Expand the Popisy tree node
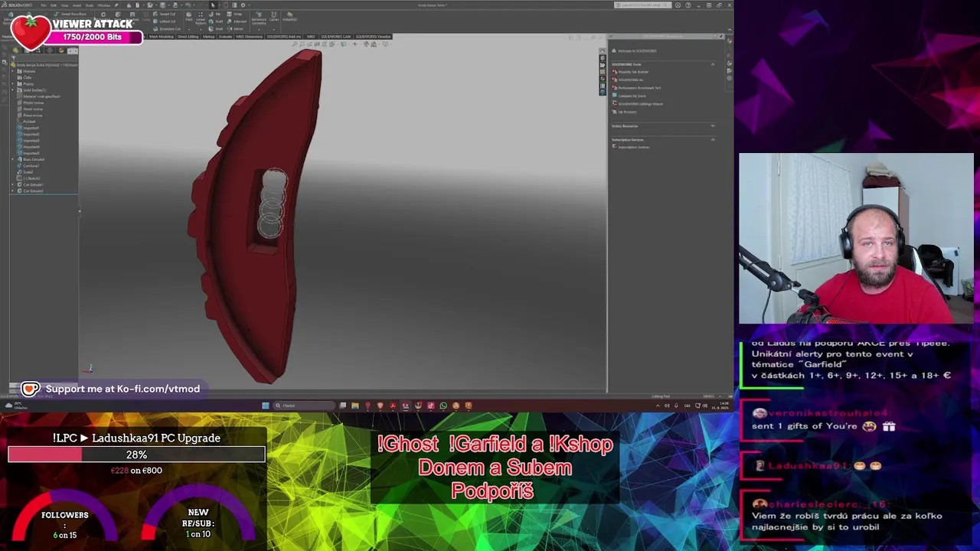 [x=13, y=84]
